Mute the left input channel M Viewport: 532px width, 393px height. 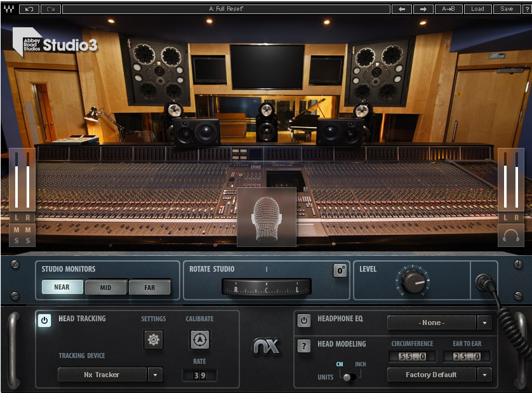(x=17, y=230)
